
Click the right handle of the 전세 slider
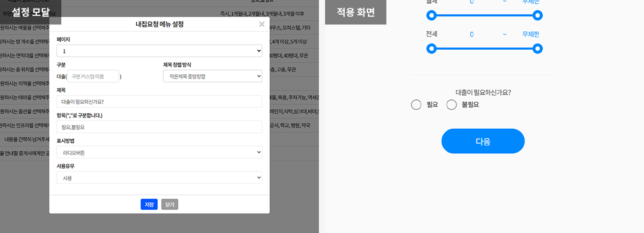point(538,49)
